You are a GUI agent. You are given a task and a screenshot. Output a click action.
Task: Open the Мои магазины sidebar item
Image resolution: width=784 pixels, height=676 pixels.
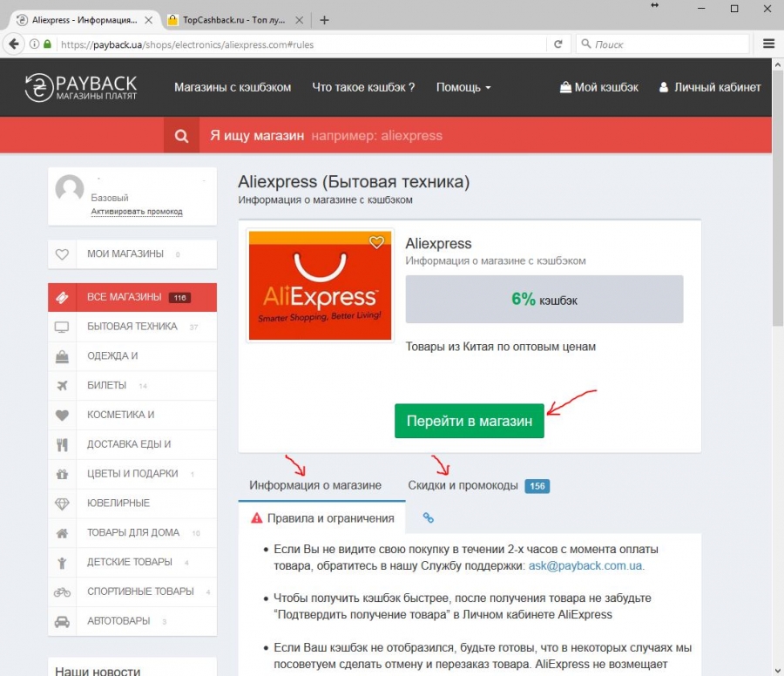coord(132,254)
